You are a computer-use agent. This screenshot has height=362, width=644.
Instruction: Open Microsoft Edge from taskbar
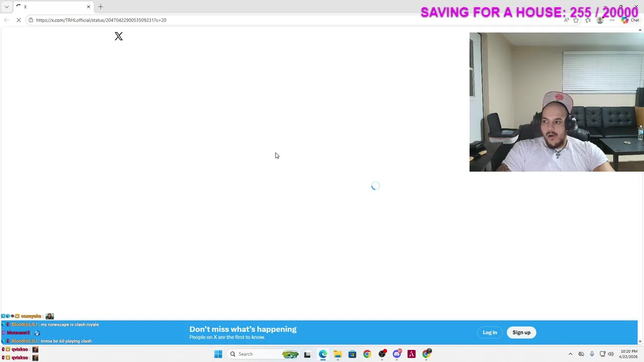[323, 354]
